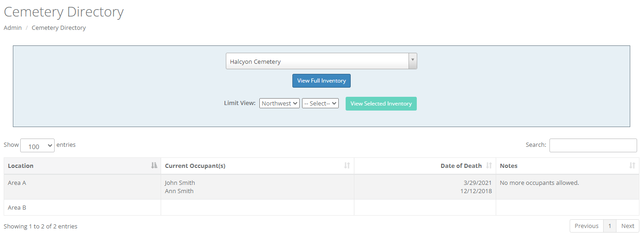Click the Area A table row

click(x=83, y=187)
